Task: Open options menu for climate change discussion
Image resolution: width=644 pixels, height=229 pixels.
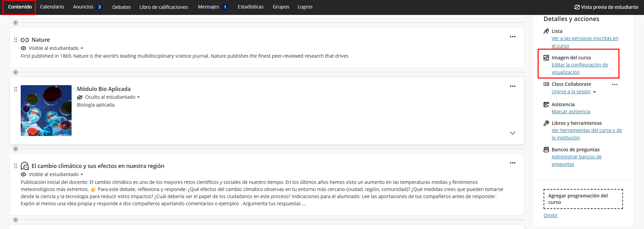Action: click(512, 163)
